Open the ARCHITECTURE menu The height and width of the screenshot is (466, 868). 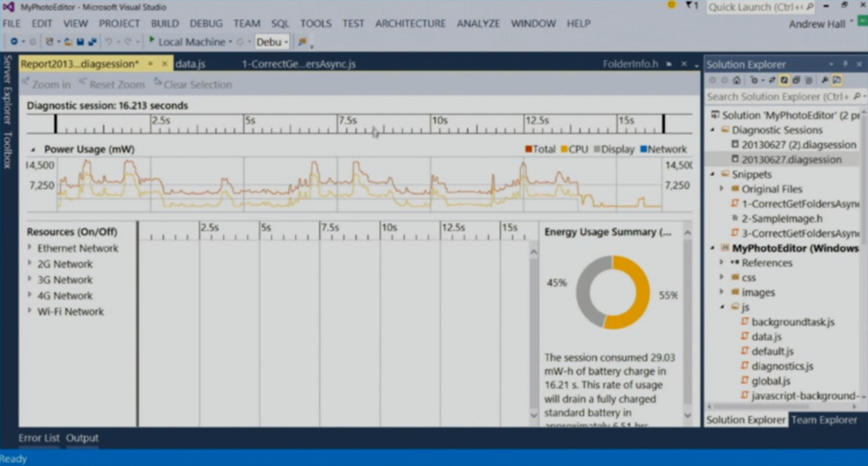click(410, 23)
